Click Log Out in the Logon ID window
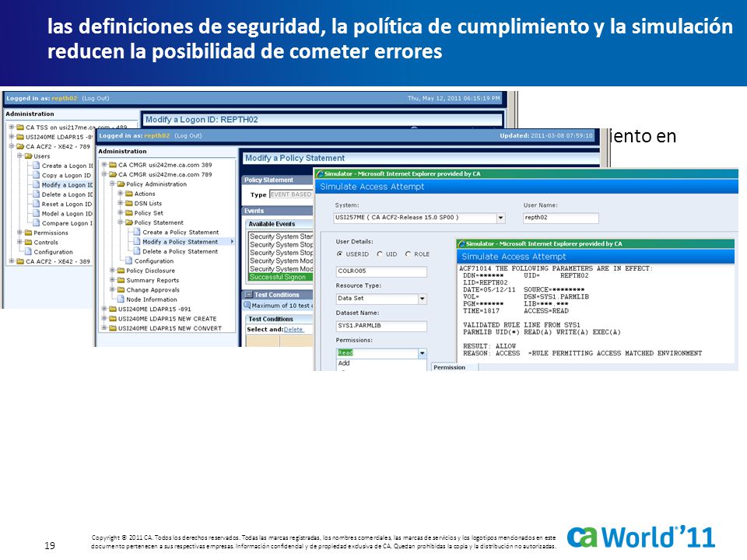 [95, 98]
